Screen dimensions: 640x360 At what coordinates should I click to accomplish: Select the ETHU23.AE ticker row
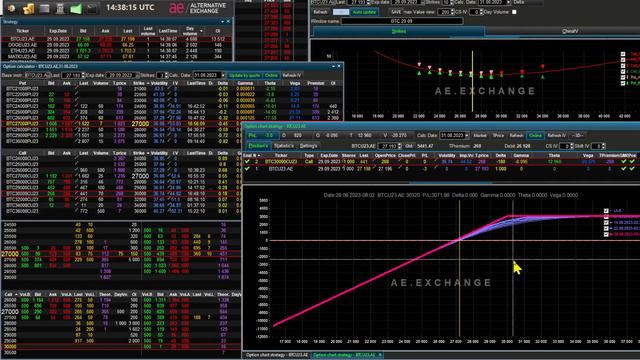[117, 51]
